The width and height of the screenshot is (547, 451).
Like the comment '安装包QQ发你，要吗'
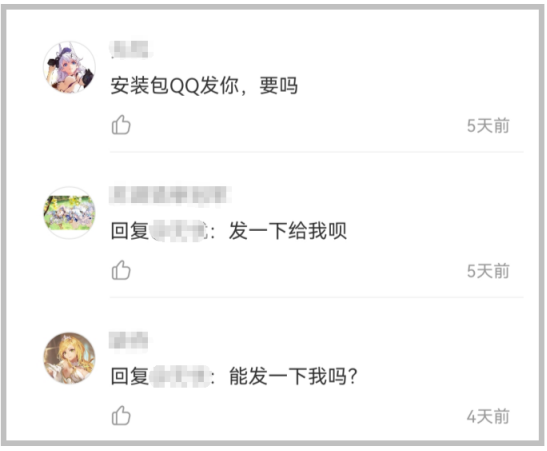[121, 125]
